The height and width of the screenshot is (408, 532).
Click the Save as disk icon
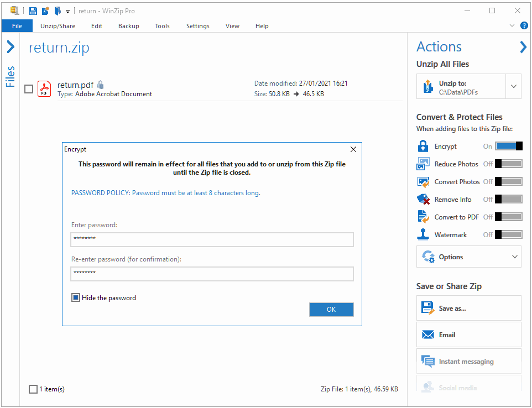(427, 308)
